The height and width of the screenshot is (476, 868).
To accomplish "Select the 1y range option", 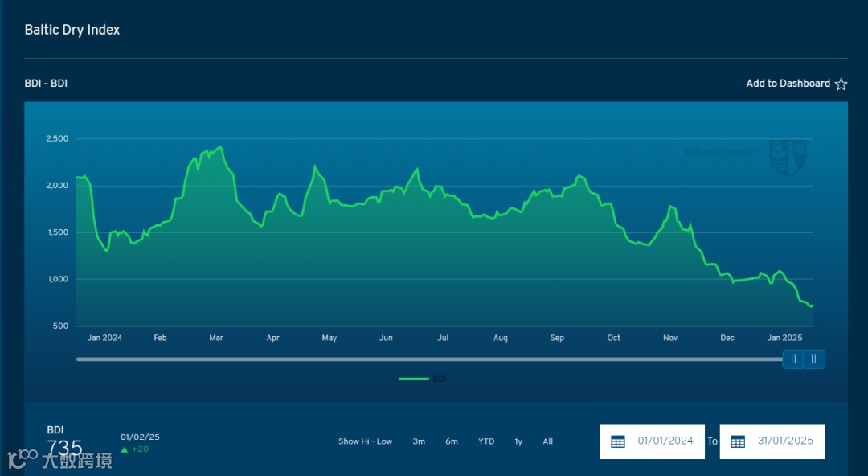I will (x=518, y=441).
